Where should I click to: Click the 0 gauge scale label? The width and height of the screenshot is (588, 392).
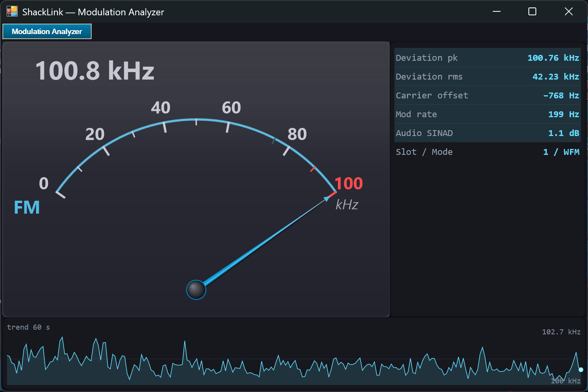tap(44, 183)
